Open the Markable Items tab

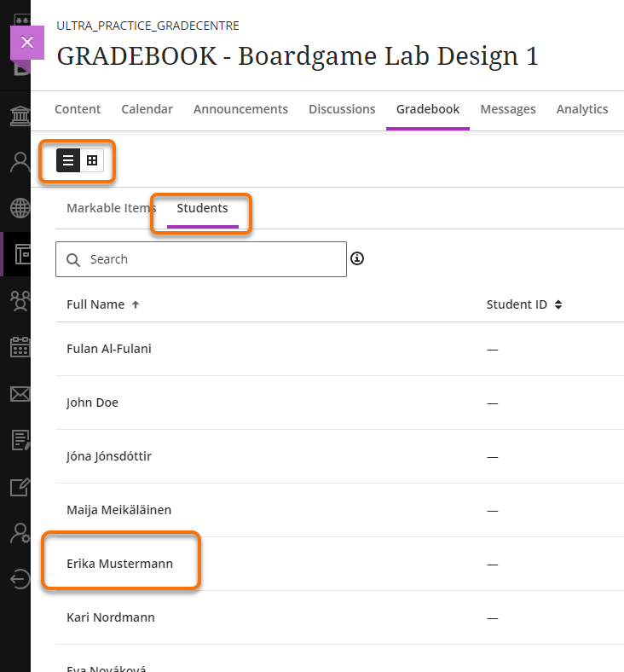pyautogui.click(x=111, y=208)
